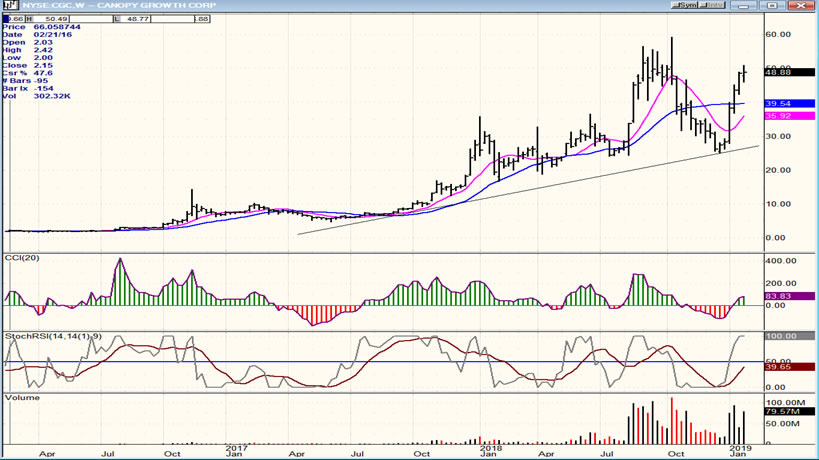The width and height of the screenshot is (819, 460).
Task: Click the L 48.77 low field in header
Action: (135, 19)
